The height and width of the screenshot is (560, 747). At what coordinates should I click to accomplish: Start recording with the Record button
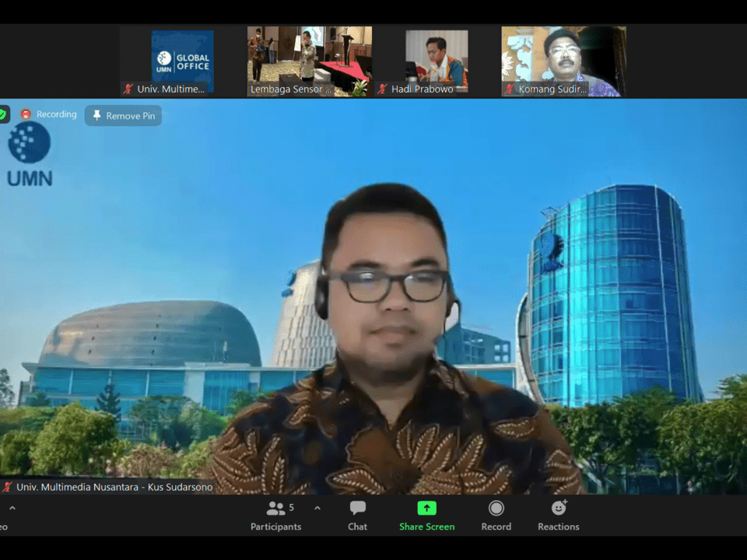tap(496, 509)
